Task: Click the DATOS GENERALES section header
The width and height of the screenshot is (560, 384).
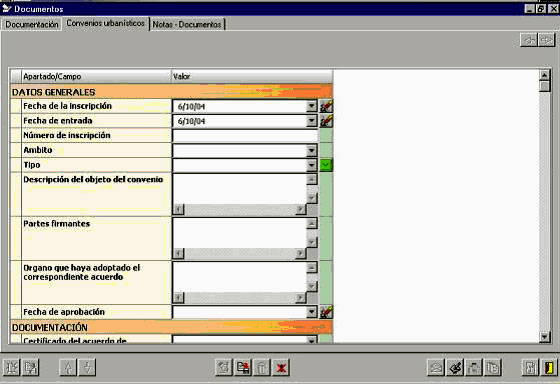Action: [171, 92]
